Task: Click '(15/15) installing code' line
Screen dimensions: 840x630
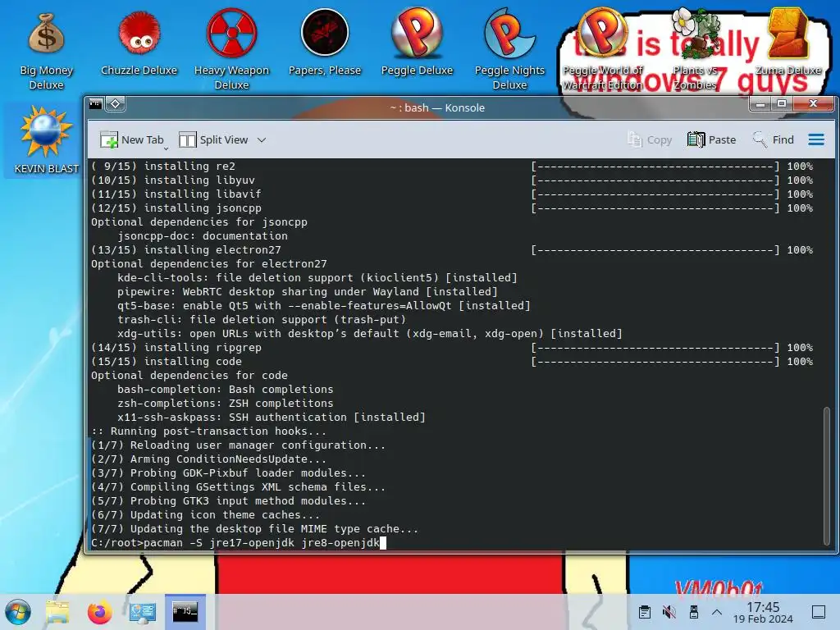Action: click(x=166, y=362)
